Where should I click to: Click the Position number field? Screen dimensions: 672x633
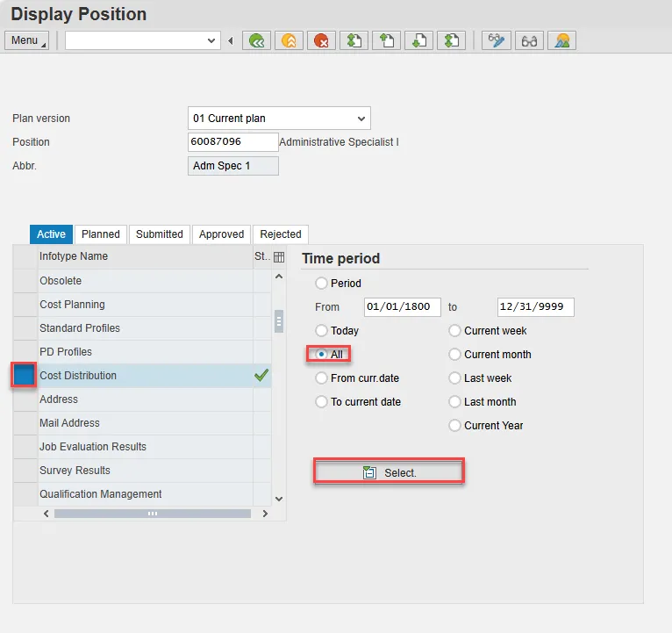coord(232,142)
